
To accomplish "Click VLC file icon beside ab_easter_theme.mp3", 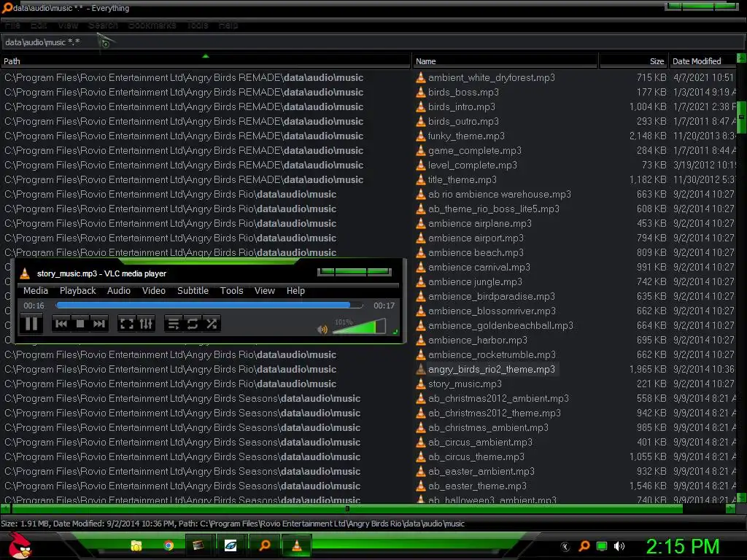I will 421,486.
